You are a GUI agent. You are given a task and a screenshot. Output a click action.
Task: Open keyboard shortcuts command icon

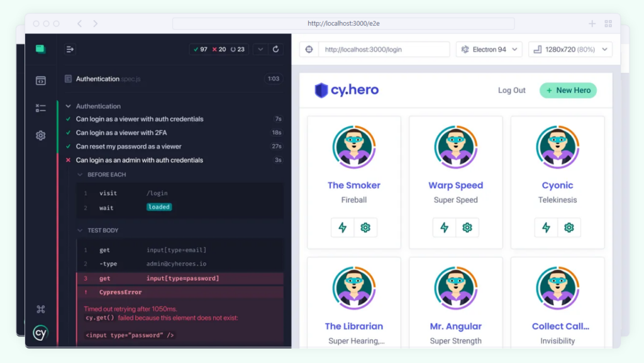pyautogui.click(x=41, y=309)
